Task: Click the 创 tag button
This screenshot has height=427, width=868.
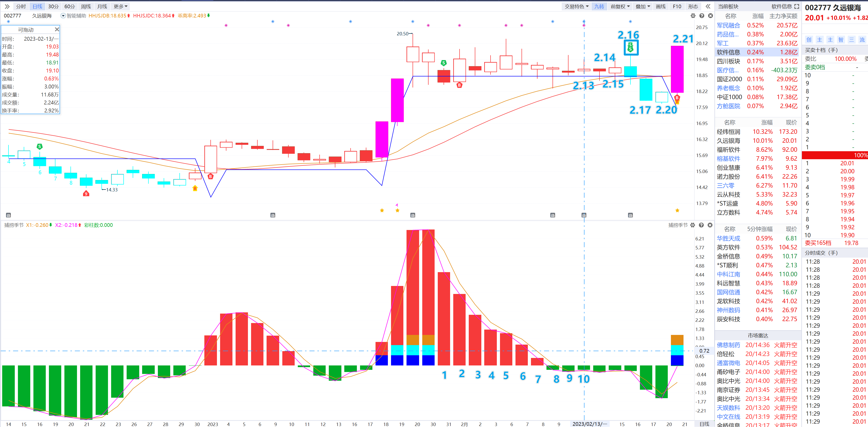Action: 809,40
